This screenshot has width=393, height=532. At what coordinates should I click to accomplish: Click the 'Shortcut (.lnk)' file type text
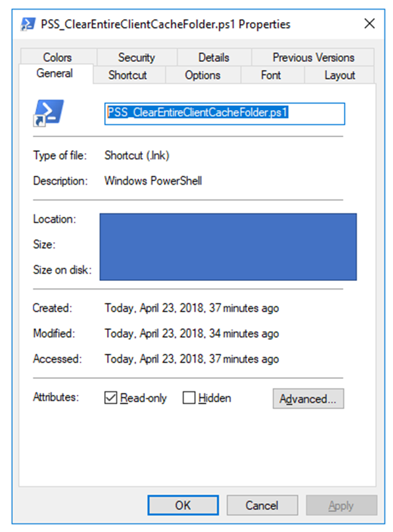[137, 155]
